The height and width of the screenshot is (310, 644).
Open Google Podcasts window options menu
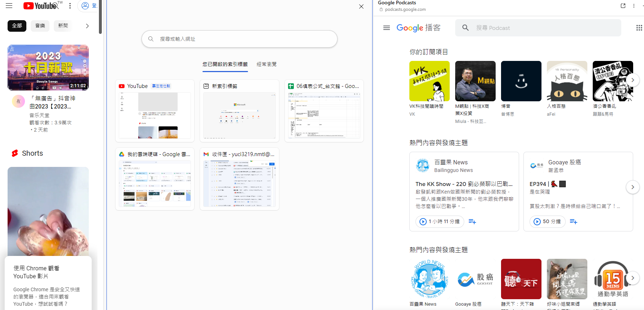click(x=634, y=6)
